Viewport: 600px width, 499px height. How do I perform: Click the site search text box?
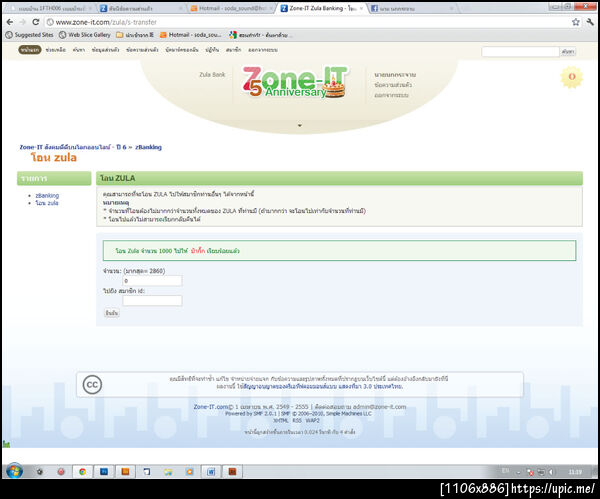click(520, 52)
